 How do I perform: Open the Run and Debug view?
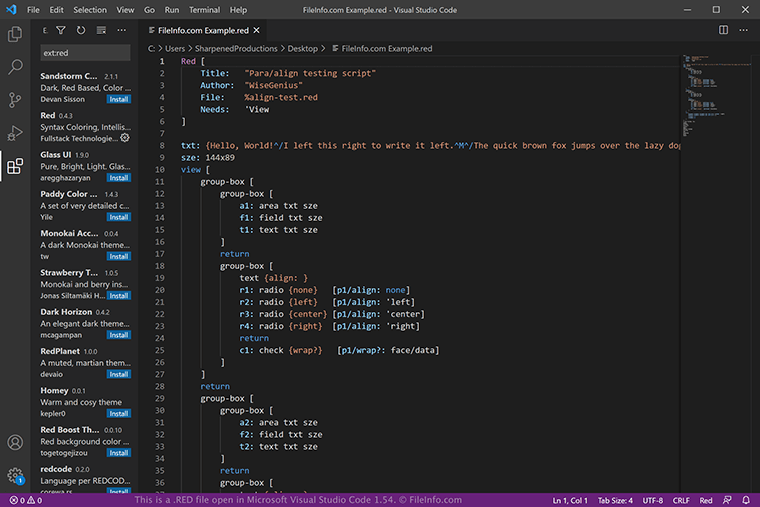pos(15,133)
